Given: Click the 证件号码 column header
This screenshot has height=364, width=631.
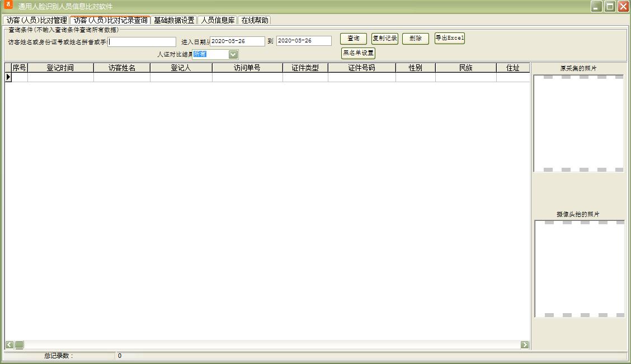Looking at the screenshot, I should click(361, 68).
